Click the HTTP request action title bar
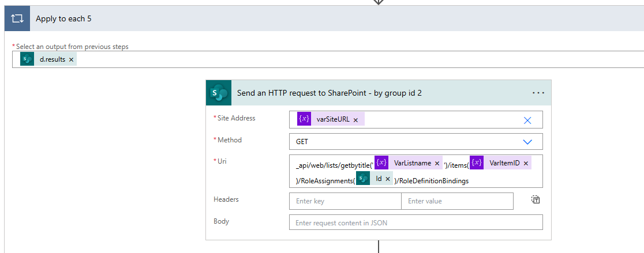Screen dimensions: 644x253 (379, 93)
